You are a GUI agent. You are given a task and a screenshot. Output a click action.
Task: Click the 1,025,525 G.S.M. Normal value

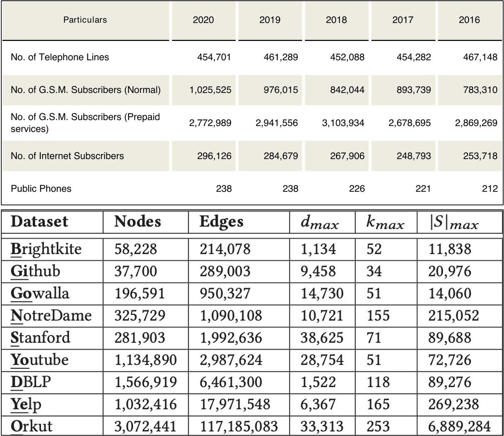210,90
